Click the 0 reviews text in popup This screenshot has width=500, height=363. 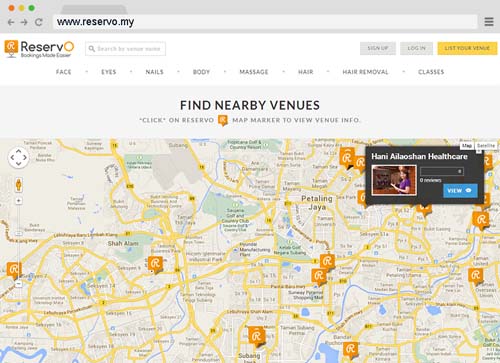click(x=431, y=180)
